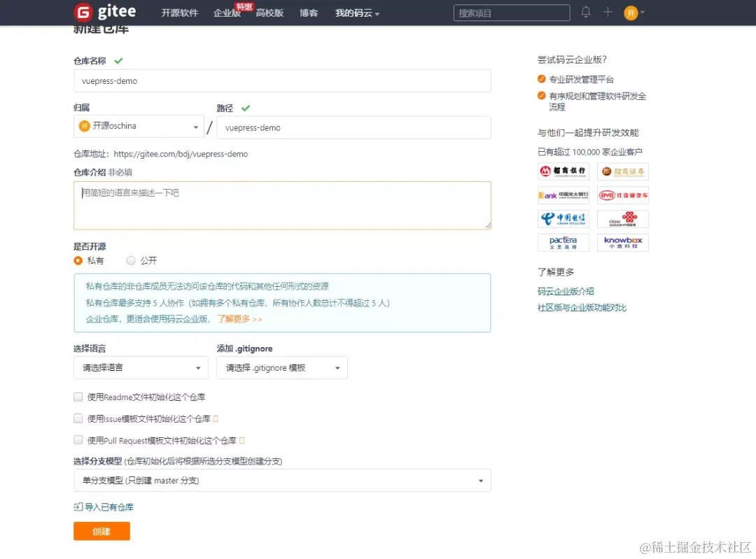Open the avatar profile icon dropdown
Screen dimensions: 756x559
pyautogui.click(x=631, y=12)
